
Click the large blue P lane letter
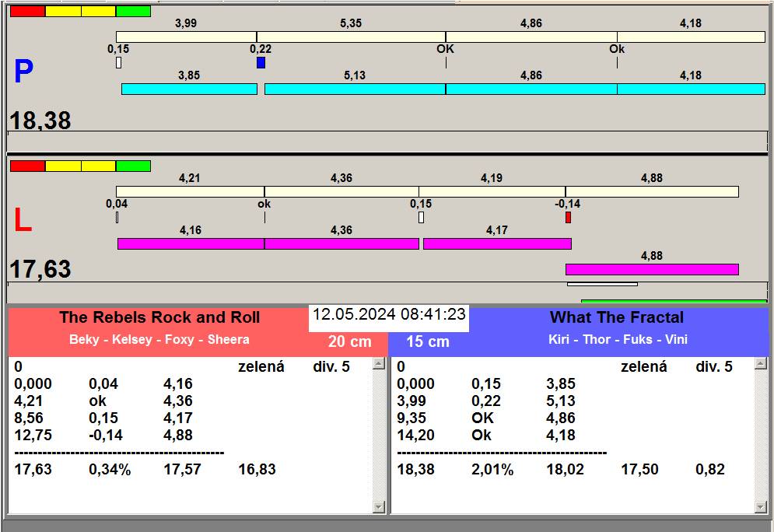coord(23,72)
